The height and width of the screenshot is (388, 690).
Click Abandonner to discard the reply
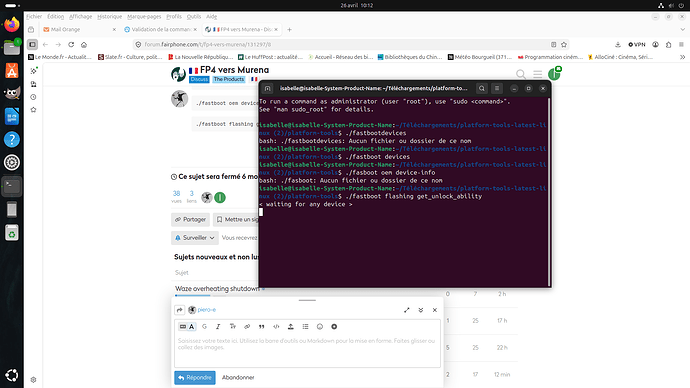click(x=238, y=377)
